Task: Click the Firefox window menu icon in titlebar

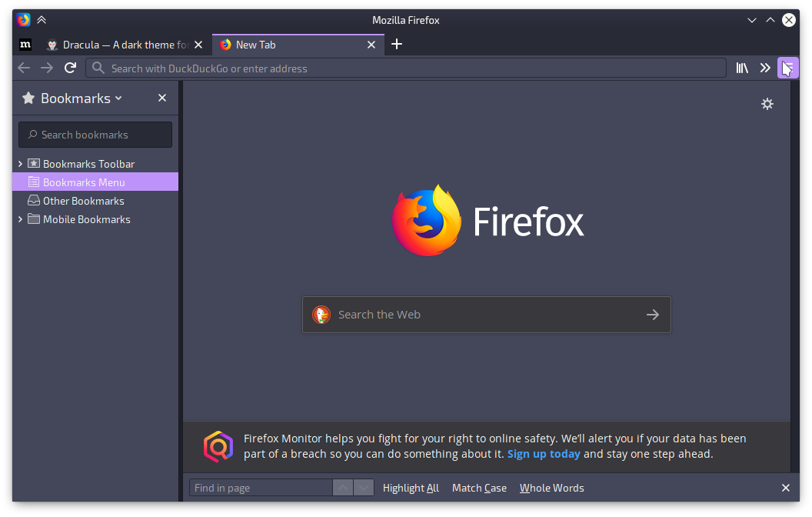Action: tap(23, 20)
